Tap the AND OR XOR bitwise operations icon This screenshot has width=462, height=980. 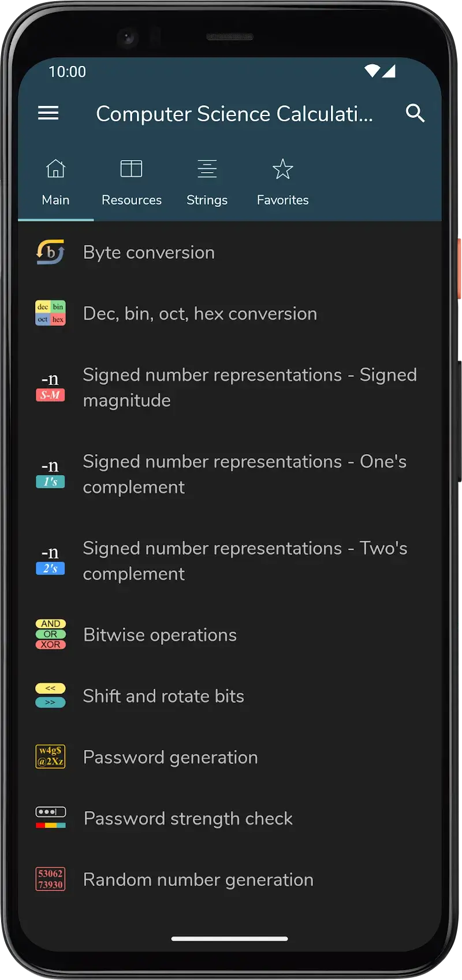50,634
